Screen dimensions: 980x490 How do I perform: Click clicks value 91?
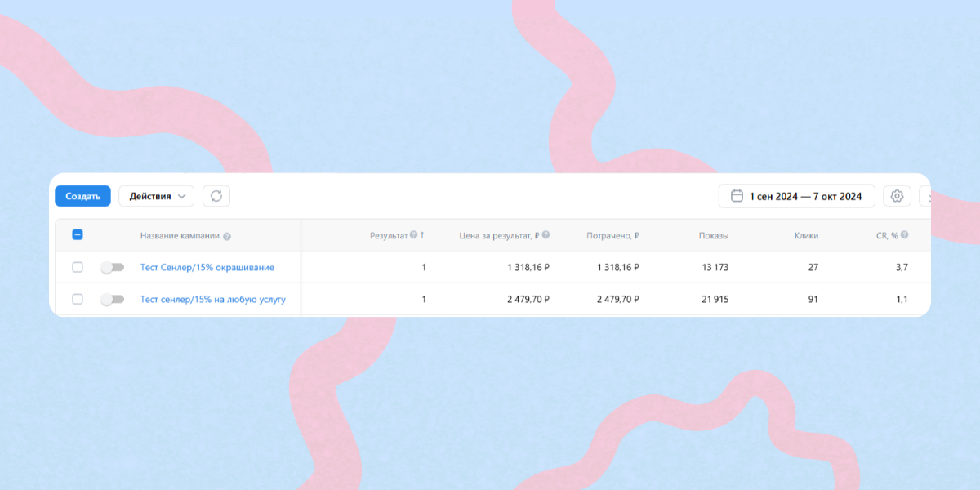813,300
